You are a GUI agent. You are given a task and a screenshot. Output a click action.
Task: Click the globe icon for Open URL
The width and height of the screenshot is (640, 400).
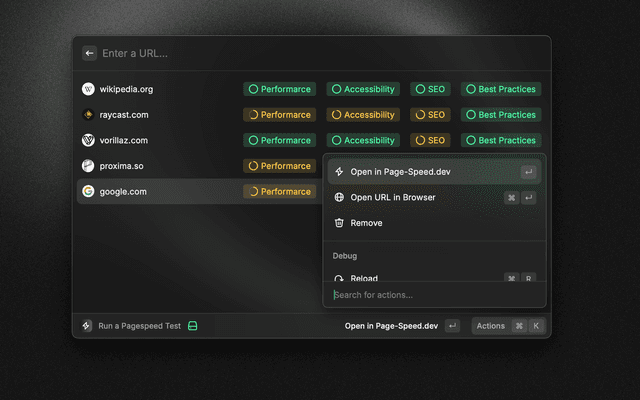click(x=339, y=198)
